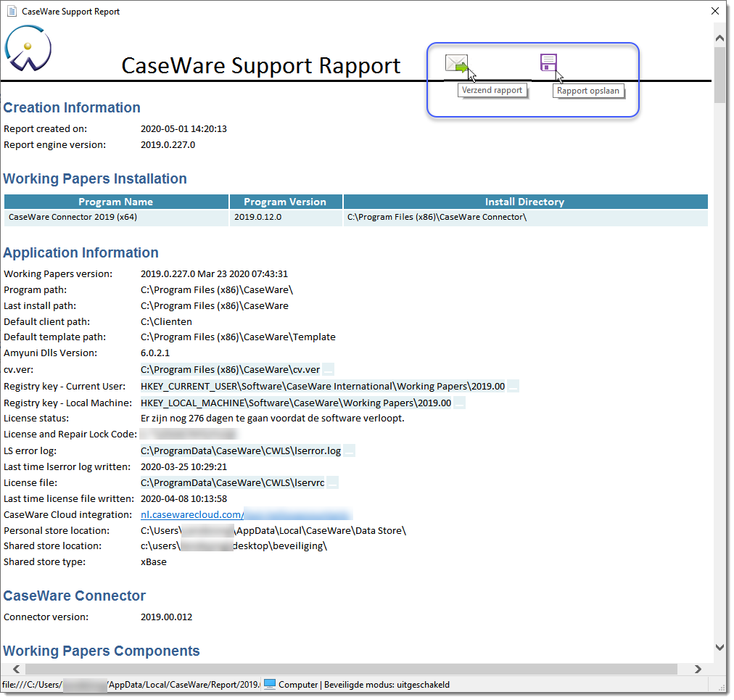
Task: Click the CaseWare logo in the report header
Action: click(28, 49)
